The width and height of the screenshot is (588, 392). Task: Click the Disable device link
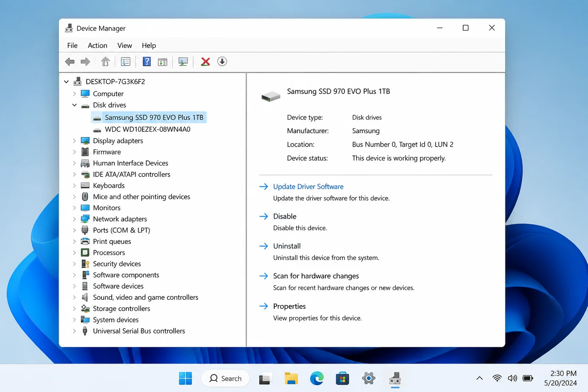pos(284,216)
